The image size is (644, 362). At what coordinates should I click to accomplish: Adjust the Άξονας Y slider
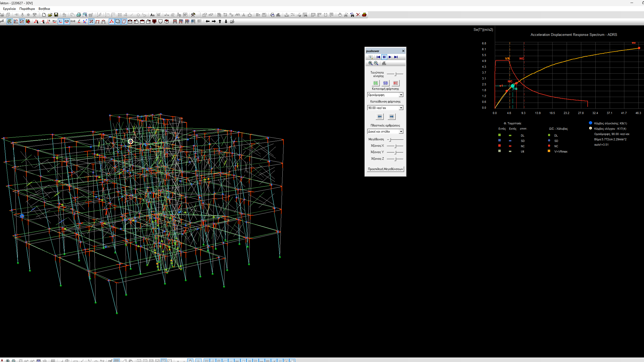pos(395,153)
